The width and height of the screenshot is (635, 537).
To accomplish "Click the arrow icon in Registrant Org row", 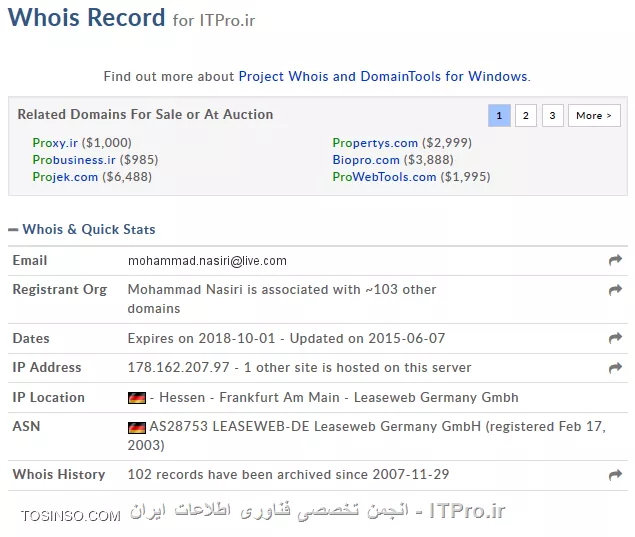I will pyautogui.click(x=615, y=290).
